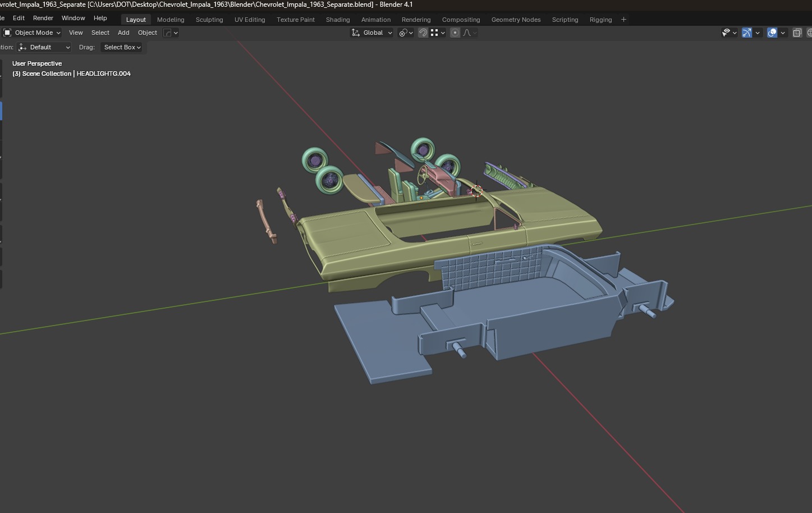Open the Window menu
Viewport: 812px width, 513px height.
[73, 18]
